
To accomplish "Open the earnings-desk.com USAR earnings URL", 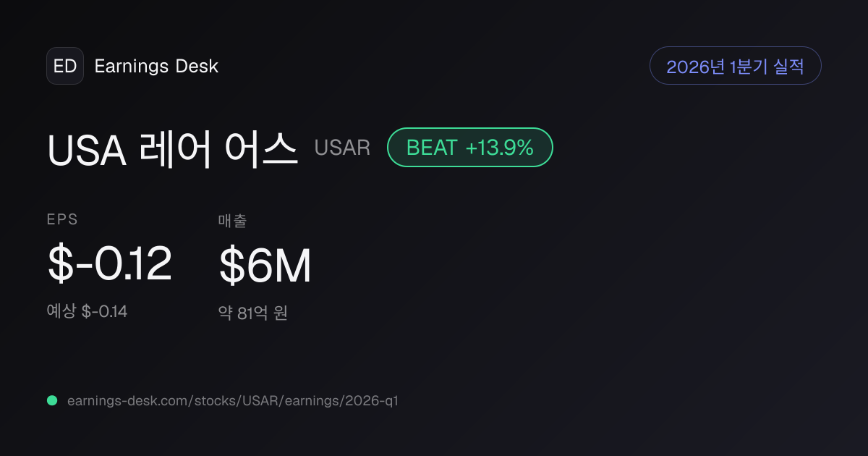I will click(x=232, y=400).
